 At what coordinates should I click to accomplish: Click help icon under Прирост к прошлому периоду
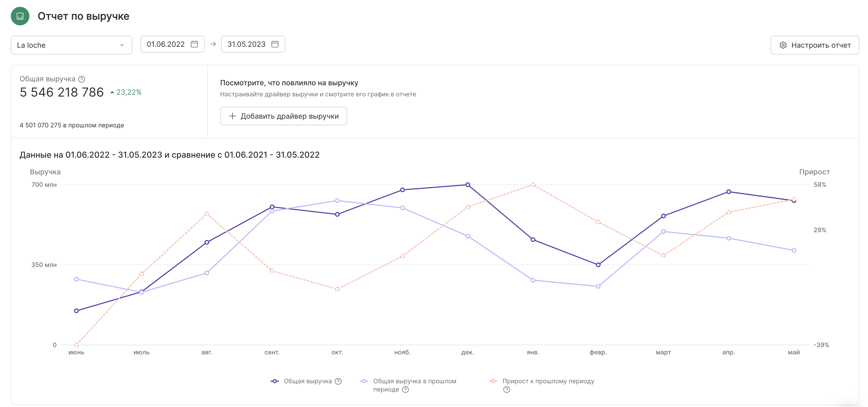pyautogui.click(x=506, y=389)
